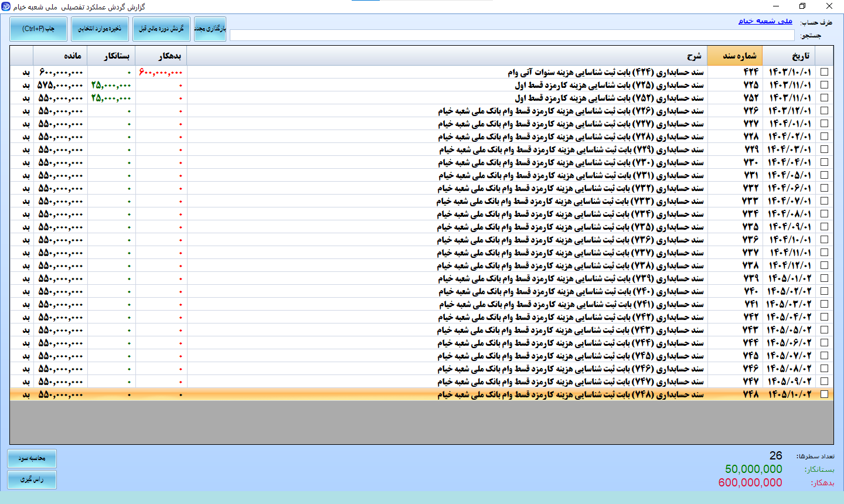Click date ۱۴۰۴/۱۱/۰۱ for voucher ۷۳۷
844x504 pixels.
789,253
